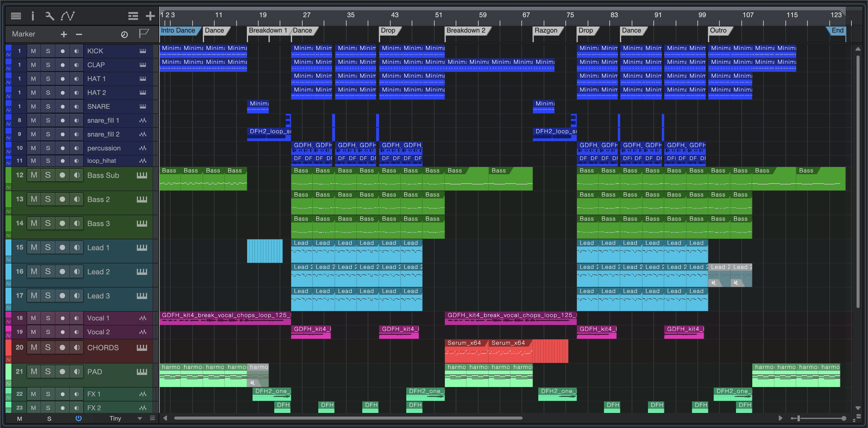Viewport: 868px width, 428px height.
Task: Show automation with the curve icon
Action: pyautogui.click(x=68, y=15)
